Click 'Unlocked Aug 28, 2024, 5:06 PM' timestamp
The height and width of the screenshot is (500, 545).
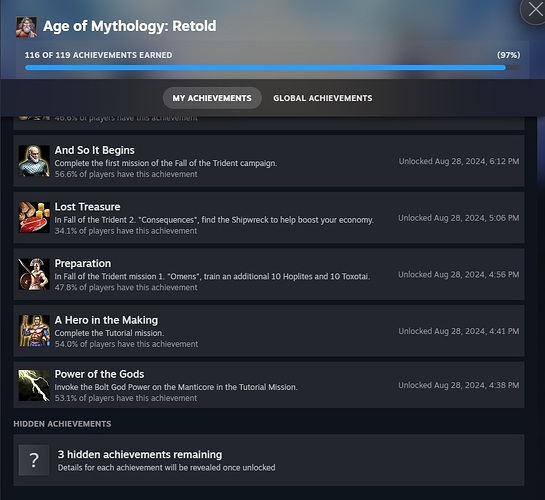[x=459, y=218]
